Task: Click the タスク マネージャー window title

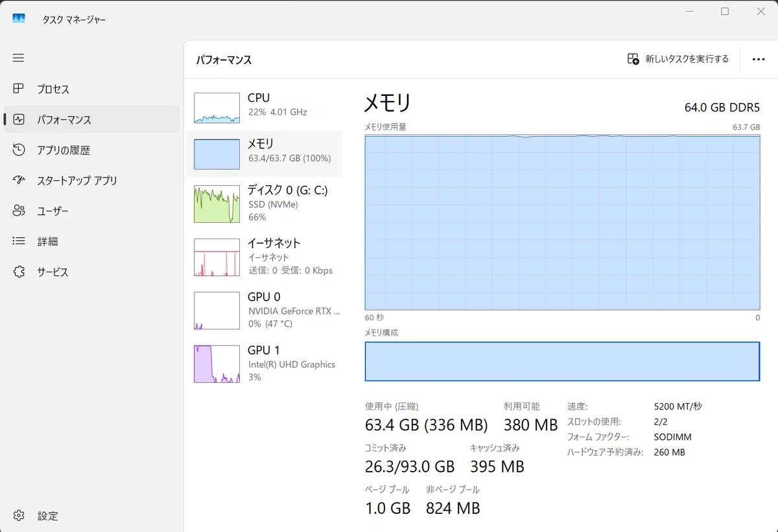Action: (74, 19)
